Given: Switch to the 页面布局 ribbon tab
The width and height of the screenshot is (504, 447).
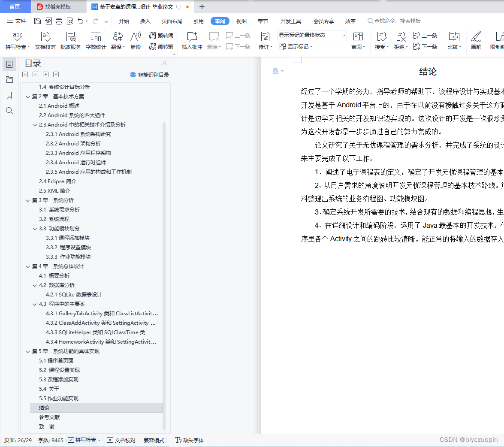Looking at the screenshot, I should (x=172, y=20).
